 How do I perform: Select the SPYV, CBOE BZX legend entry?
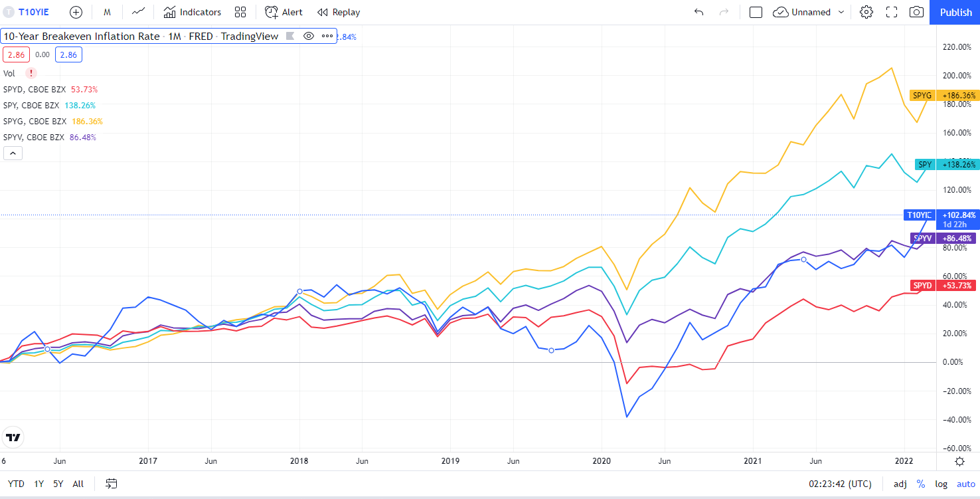coord(34,138)
